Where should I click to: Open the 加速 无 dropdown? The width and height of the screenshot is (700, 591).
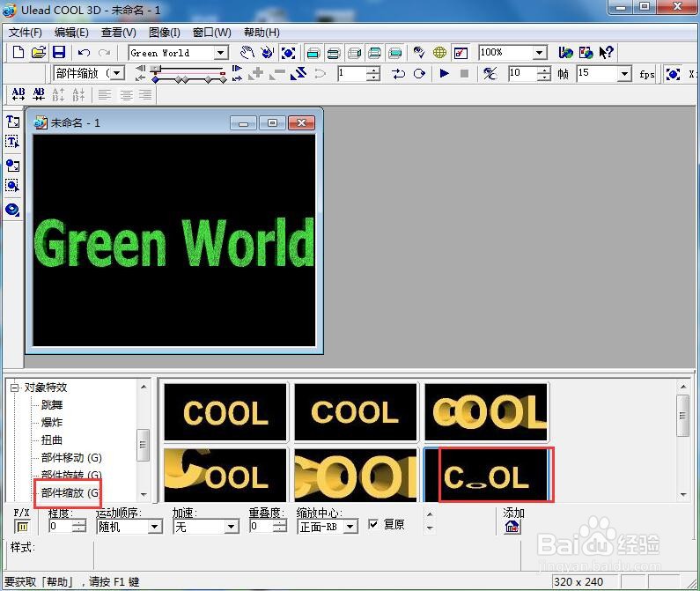(232, 527)
